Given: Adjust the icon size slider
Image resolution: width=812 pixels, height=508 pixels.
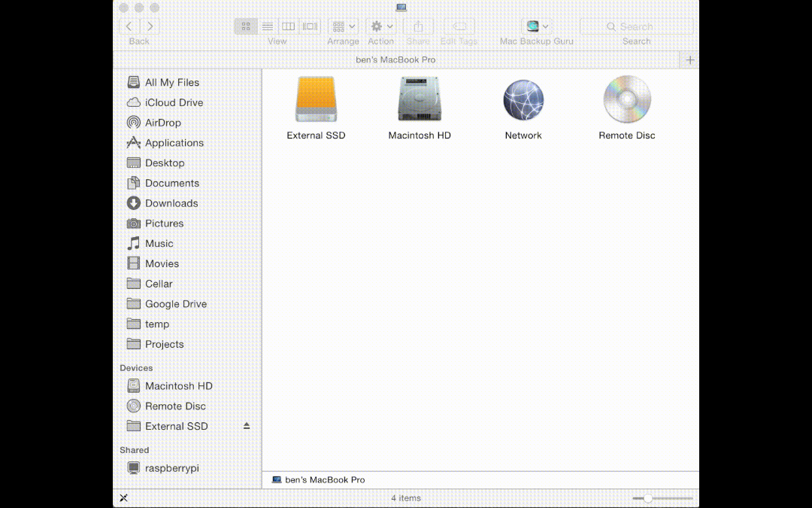Looking at the screenshot, I should pyautogui.click(x=648, y=497).
